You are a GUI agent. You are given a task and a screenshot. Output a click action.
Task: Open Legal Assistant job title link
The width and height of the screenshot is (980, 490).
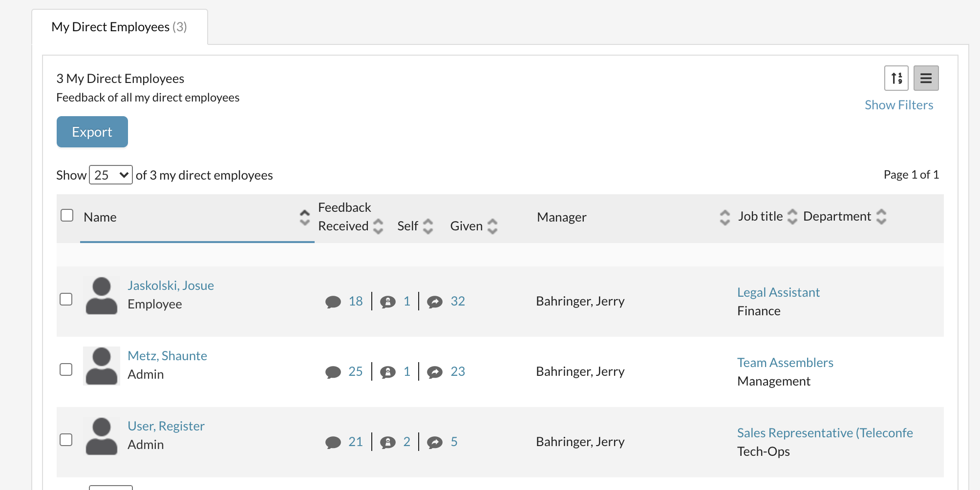779,292
